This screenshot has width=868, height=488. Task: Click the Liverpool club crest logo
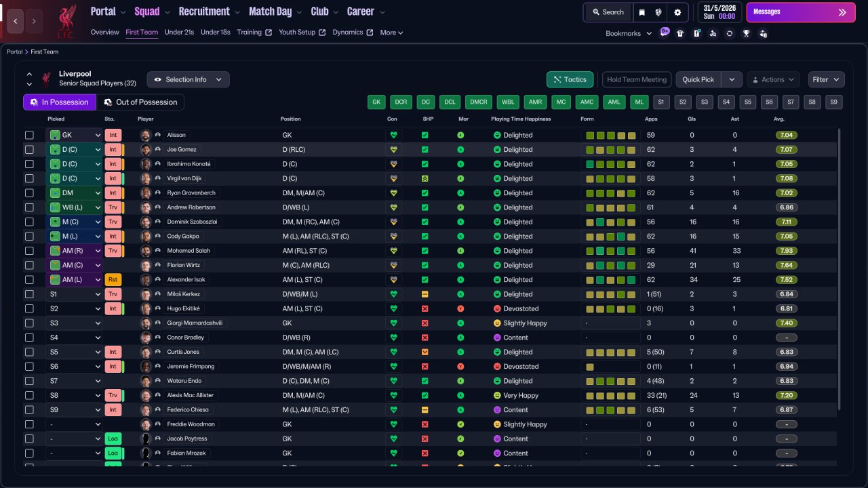66,22
